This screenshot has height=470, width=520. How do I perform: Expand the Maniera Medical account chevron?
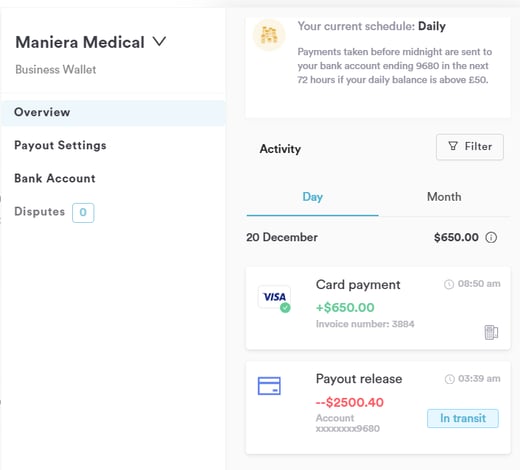[159, 42]
